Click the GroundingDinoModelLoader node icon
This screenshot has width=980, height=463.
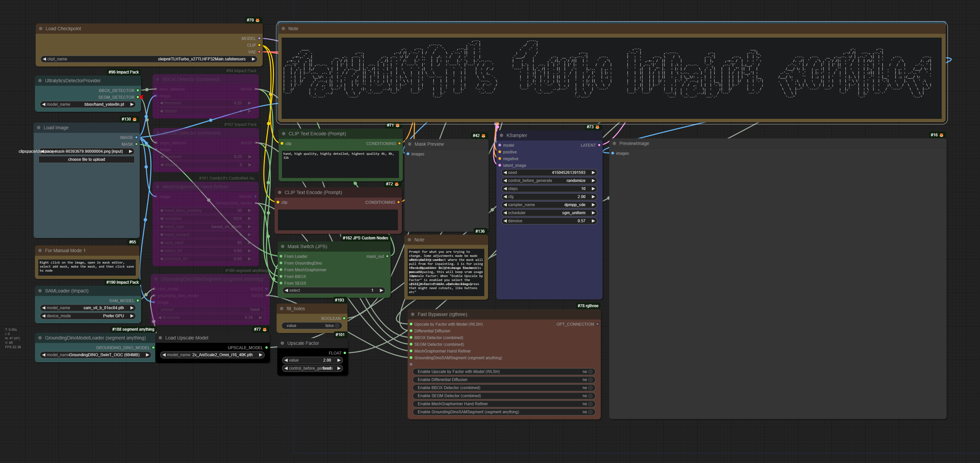tap(40, 337)
